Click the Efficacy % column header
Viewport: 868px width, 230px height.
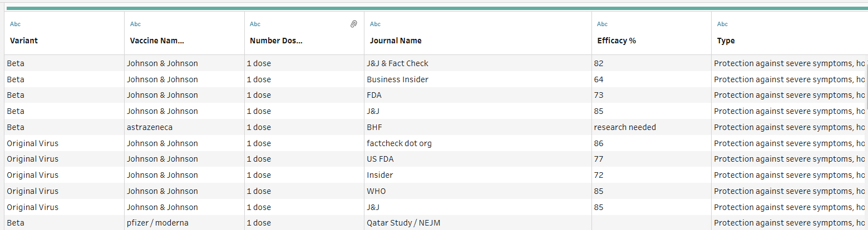point(617,41)
